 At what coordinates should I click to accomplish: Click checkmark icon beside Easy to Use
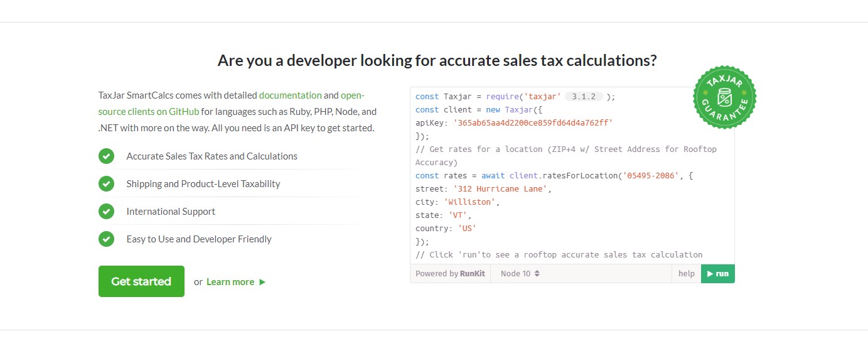click(106, 239)
